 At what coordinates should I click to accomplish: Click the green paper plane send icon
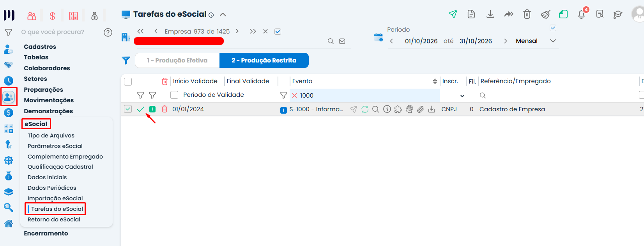[453, 14]
